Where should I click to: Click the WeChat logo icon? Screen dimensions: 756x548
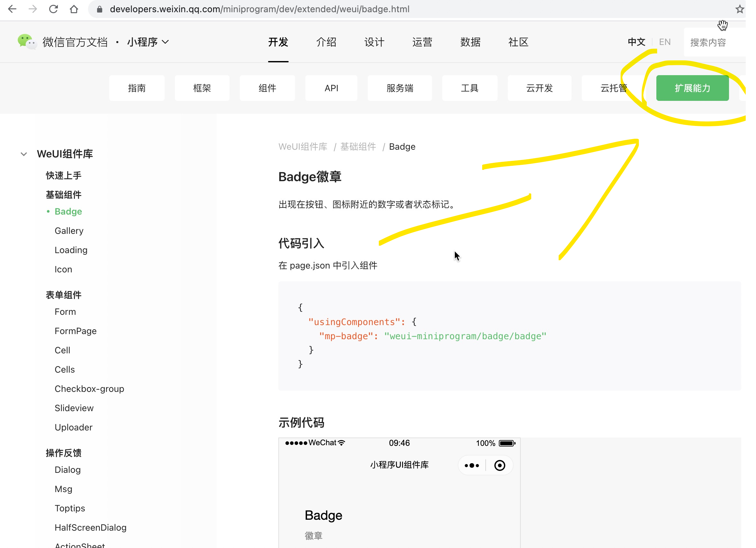pyautogui.click(x=27, y=42)
